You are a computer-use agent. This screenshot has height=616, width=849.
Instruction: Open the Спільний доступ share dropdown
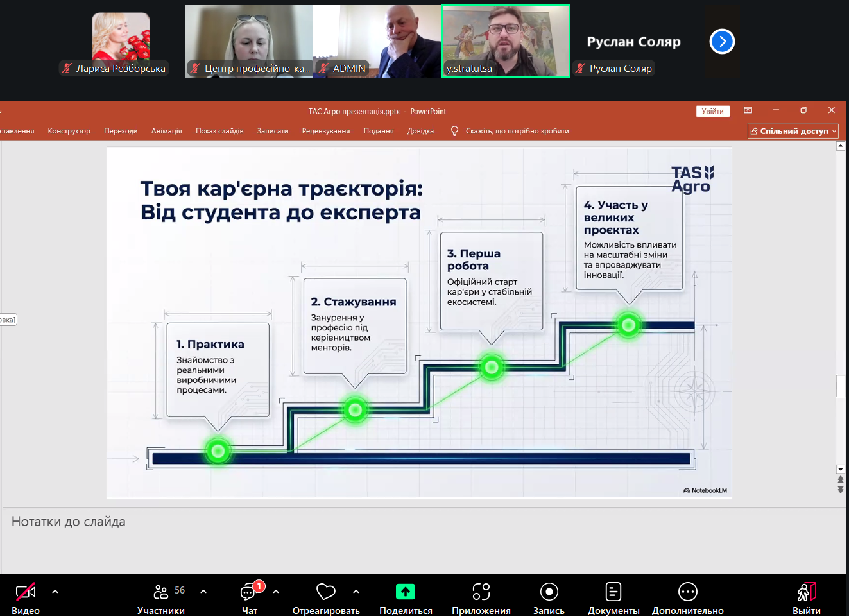point(793,131)
